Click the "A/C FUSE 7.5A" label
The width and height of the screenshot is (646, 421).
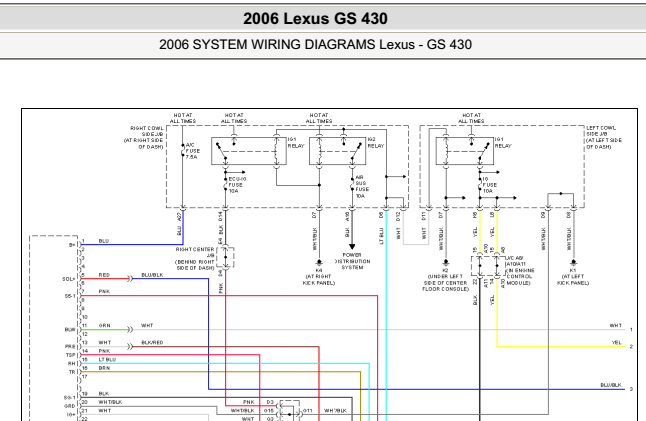[192, 151]
